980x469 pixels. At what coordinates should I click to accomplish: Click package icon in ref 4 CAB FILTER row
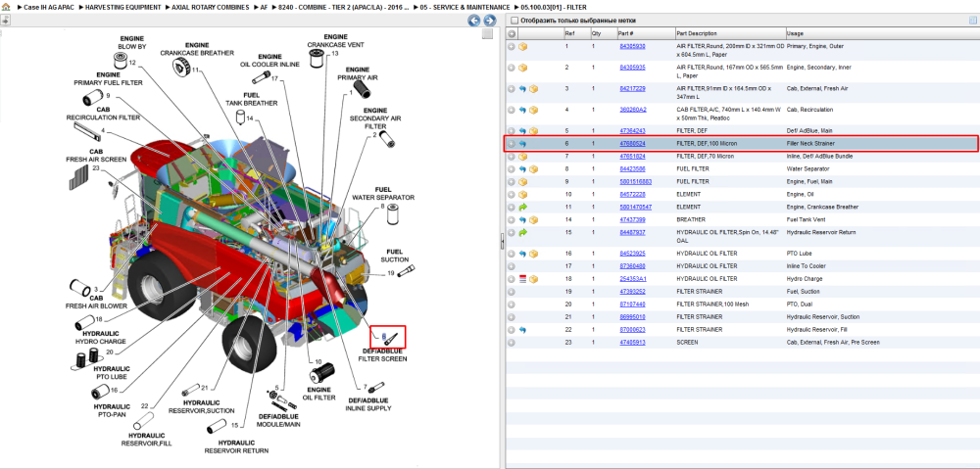coord(534,110)
